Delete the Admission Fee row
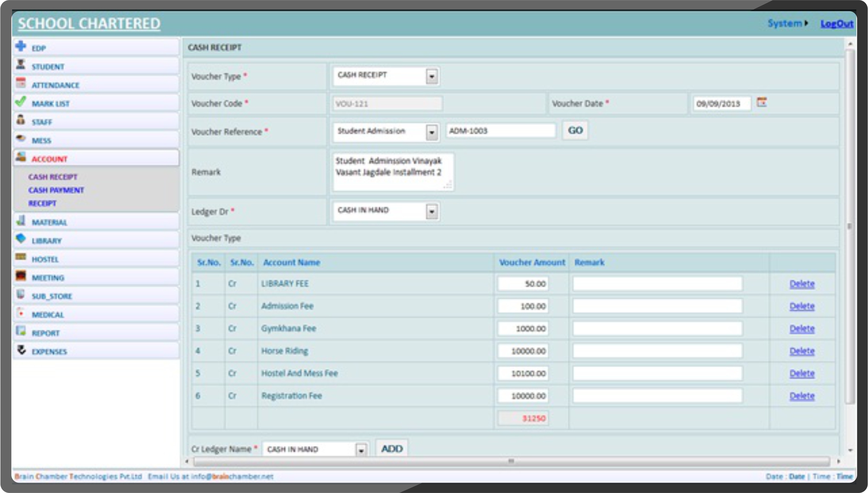 802,306
